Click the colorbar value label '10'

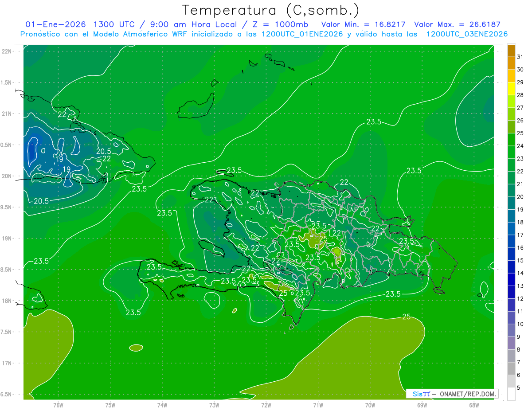click(520, 324)
